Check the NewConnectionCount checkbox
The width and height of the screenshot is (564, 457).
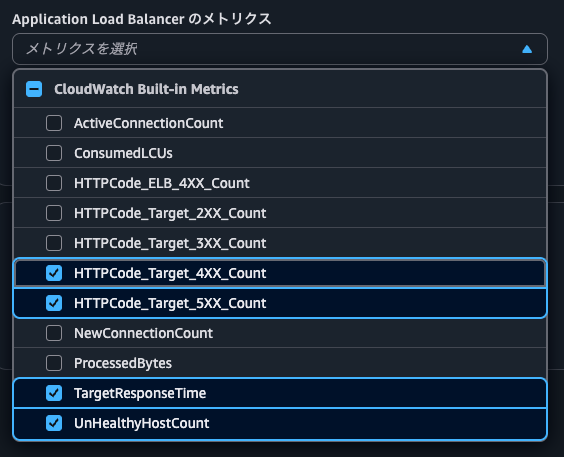pyautogui.click(x=54, y=333)
